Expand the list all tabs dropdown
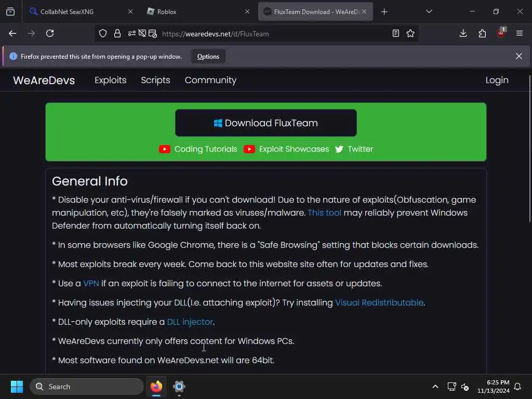The height and width of the screenshot is (399, 532). 429,11
